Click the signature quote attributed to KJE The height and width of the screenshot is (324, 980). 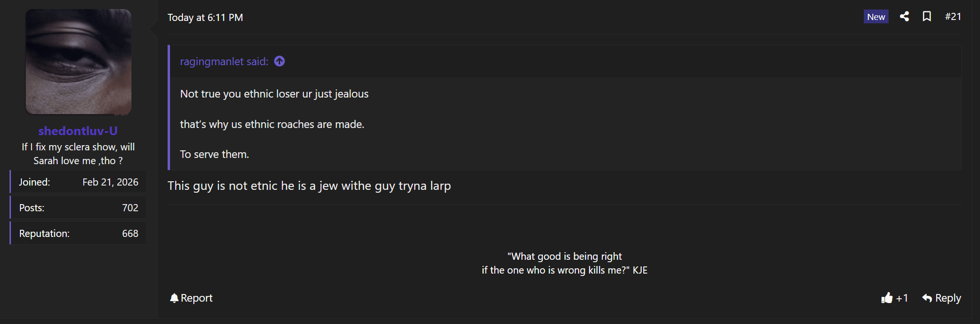pyautogui.click(x=564, y=263)
